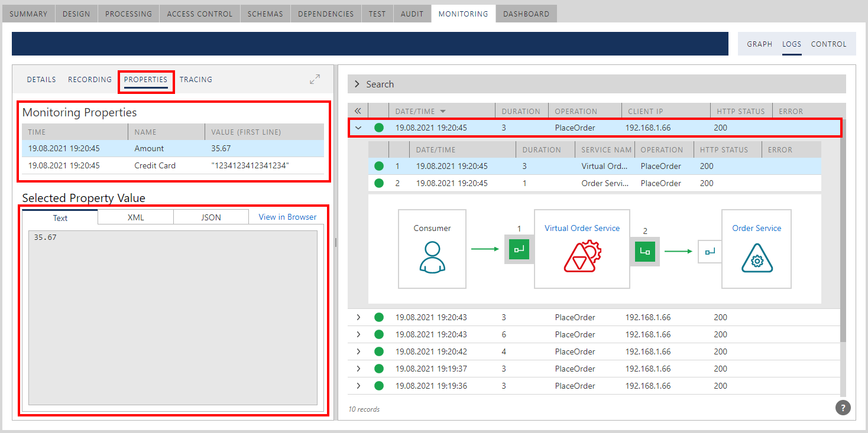Switch to the DASHBOARD tab
The image size is (868, 433).
point(526,14)
